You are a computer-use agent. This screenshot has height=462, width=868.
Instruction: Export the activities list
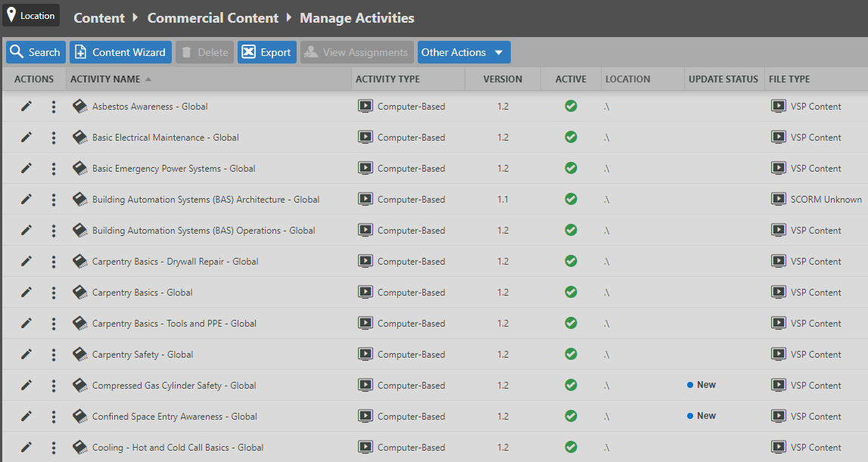click(267, 52)
